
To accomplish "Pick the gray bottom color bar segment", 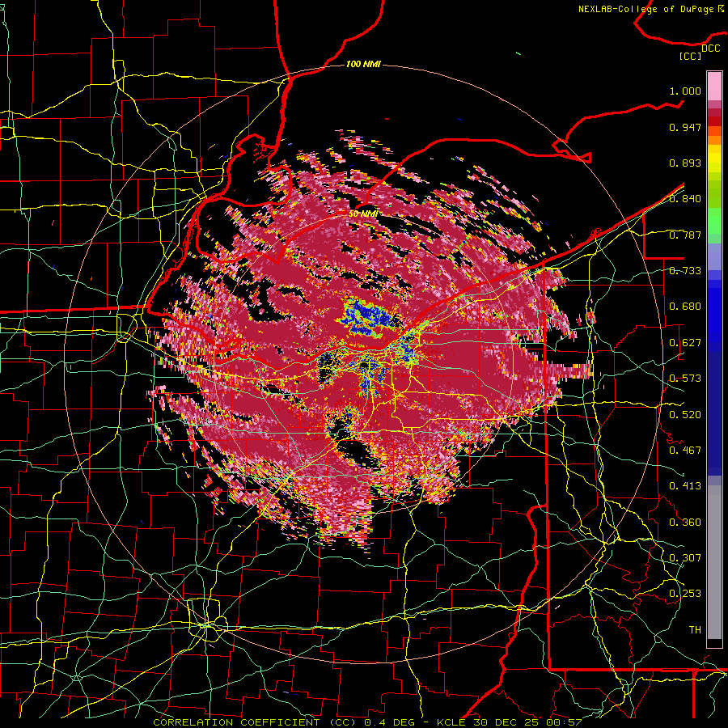I will click(714, 566).
